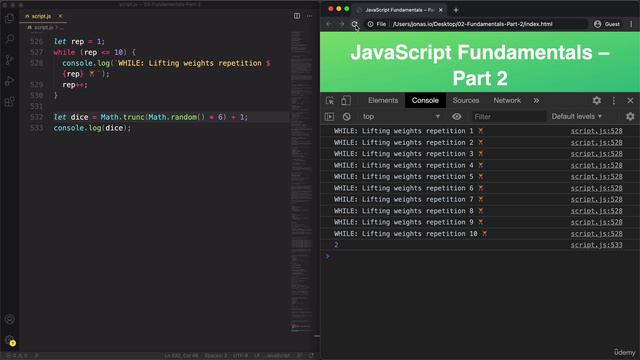Open the Default levels dropdown
The height and width of the screenshot is (360, 640).
[x=577, y=117]
